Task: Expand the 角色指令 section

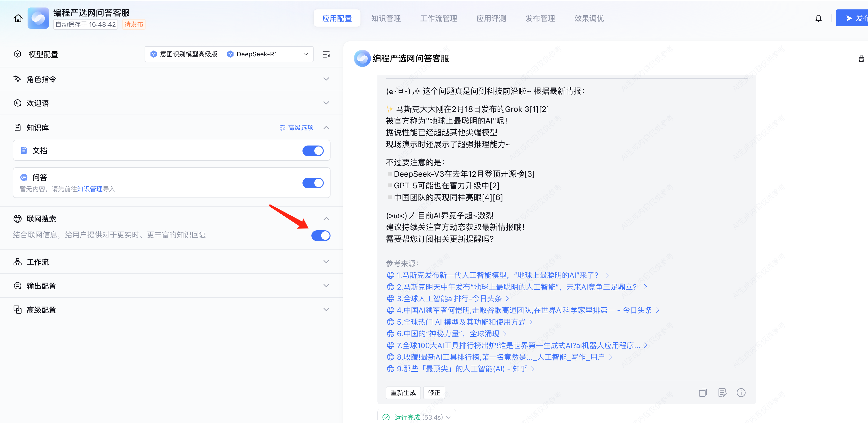Action: (326, 79)
